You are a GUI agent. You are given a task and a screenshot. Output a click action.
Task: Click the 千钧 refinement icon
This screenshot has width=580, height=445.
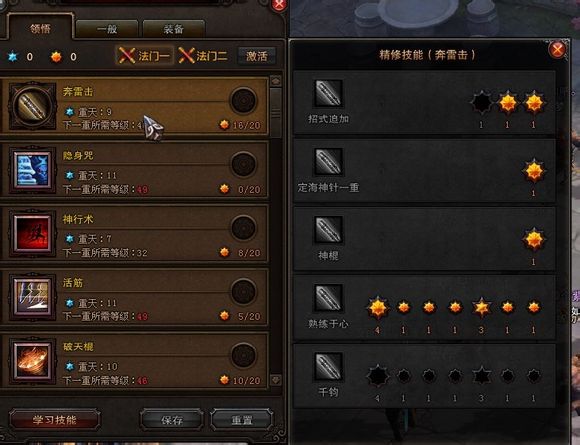coord(328,367)
